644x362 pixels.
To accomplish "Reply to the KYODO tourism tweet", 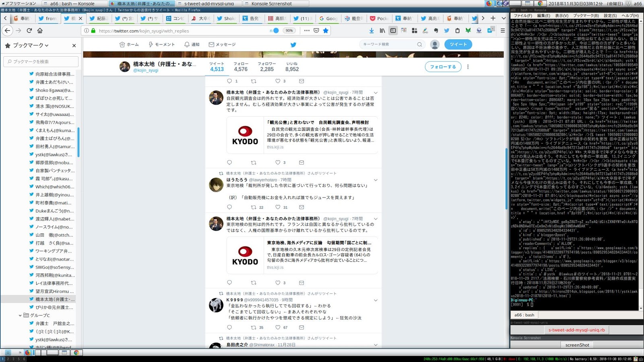I will (229, 162).
